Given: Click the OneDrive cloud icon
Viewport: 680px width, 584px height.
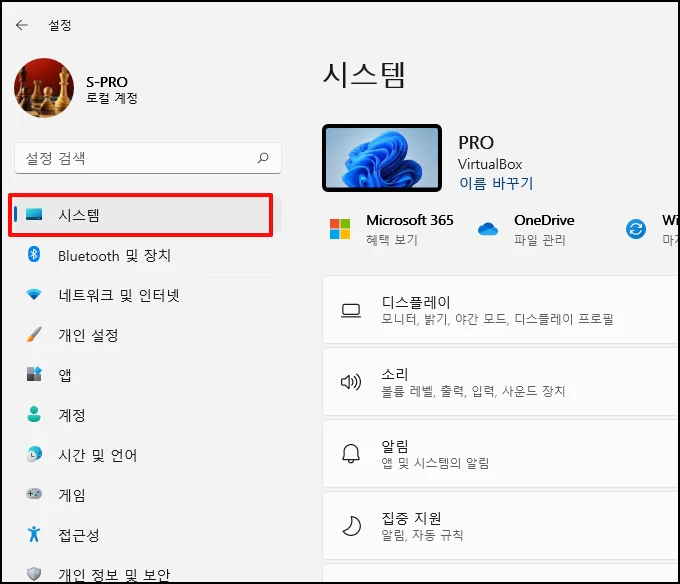Looking at the screenshot, I should pyautogui.click(x=488, y=229).
